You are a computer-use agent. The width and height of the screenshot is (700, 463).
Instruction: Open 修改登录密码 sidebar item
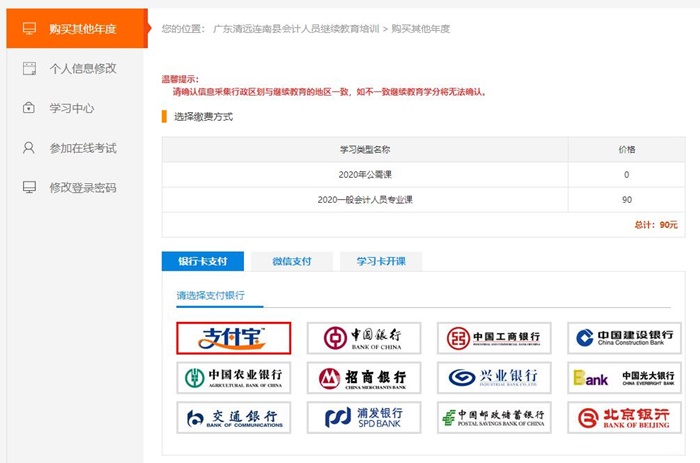[75, 188]
